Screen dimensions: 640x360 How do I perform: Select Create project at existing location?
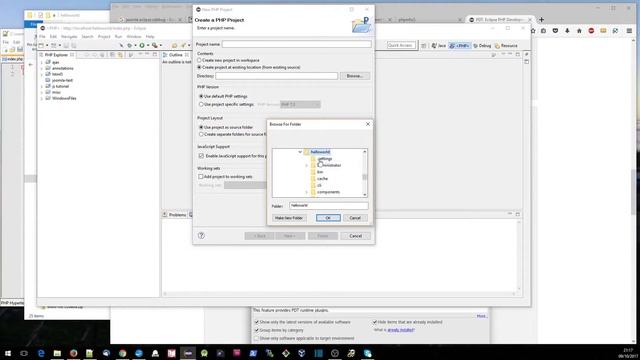[200, 67]
